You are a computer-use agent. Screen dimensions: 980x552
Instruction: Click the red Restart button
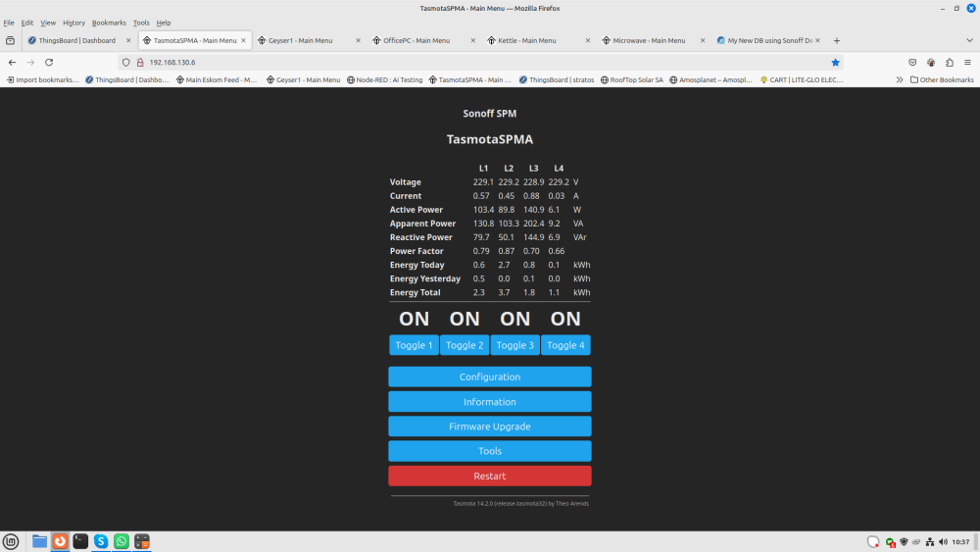489,476
